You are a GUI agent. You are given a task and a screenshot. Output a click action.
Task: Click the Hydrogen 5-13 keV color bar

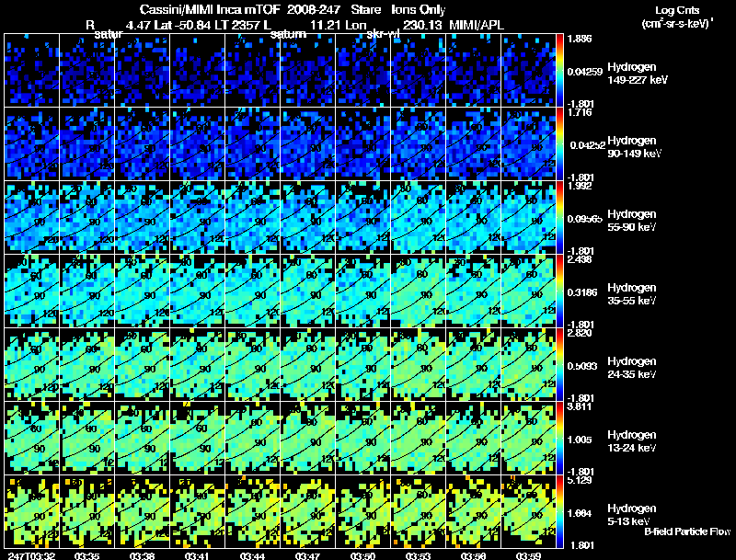559,511
